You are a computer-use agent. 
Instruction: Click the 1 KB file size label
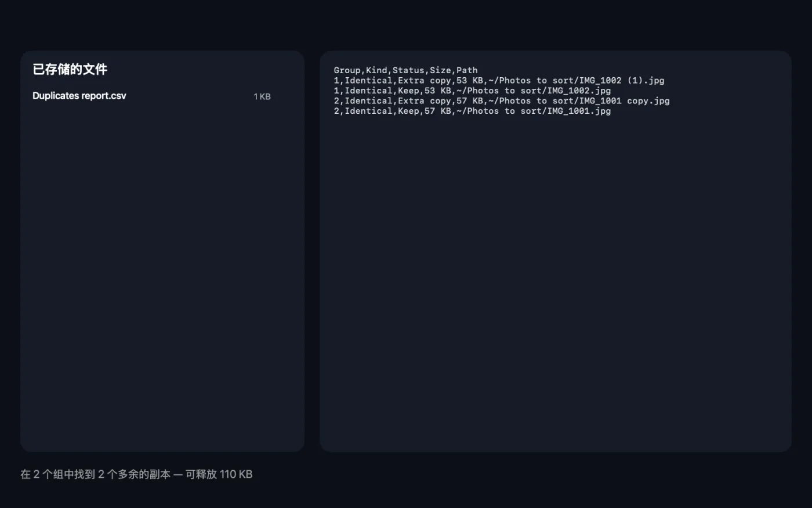pos(262,96)
